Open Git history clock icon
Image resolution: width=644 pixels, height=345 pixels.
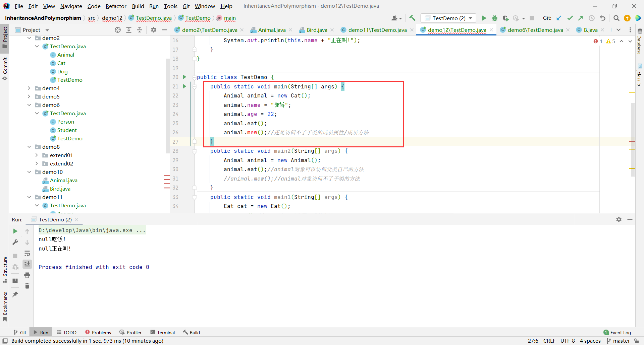(x=592, y=18)
